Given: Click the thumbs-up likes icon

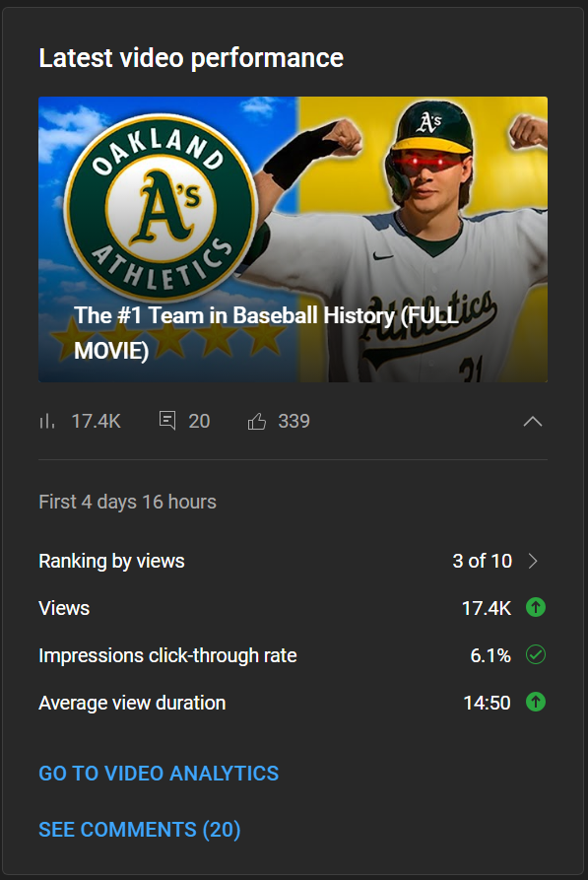Looking at the screenshot, I should pyautogui.click(x=257, y=421).
